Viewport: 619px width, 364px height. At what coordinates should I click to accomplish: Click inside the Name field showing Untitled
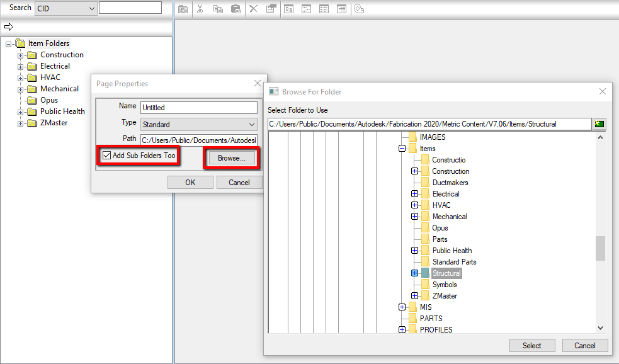pos(198,107)
